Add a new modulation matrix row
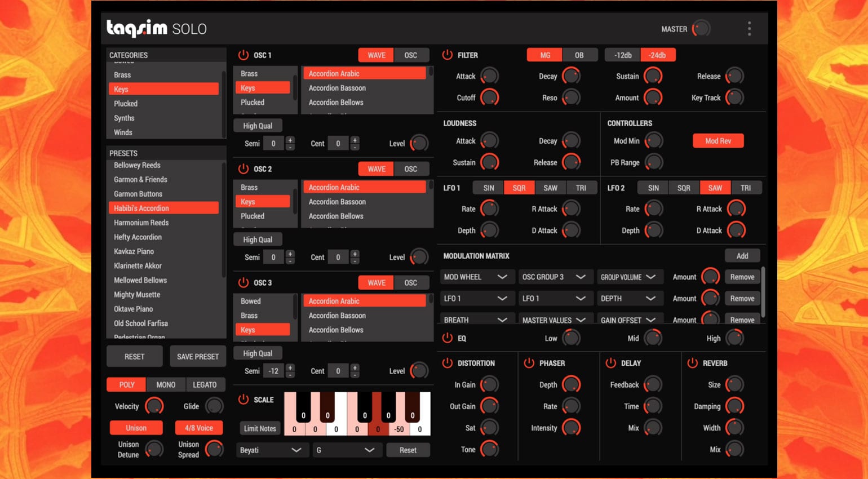This screenshot has width=868, height=479. 742,255
